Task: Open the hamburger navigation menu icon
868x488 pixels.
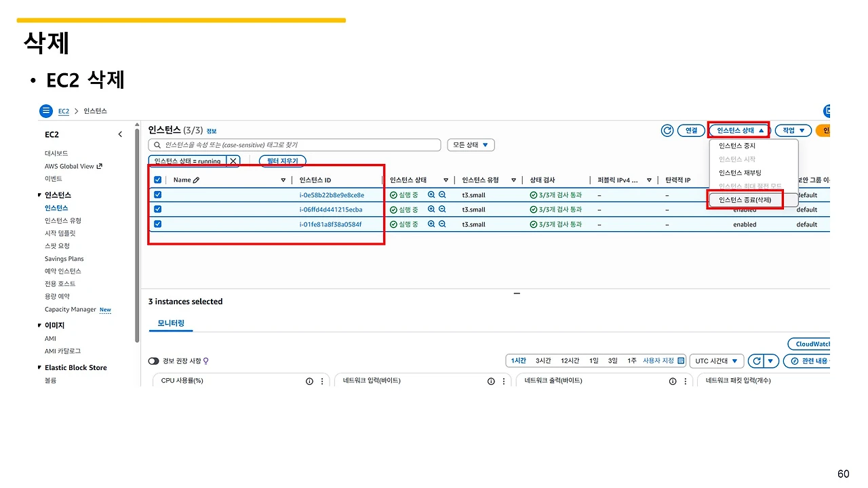Action: click(45, 111)
